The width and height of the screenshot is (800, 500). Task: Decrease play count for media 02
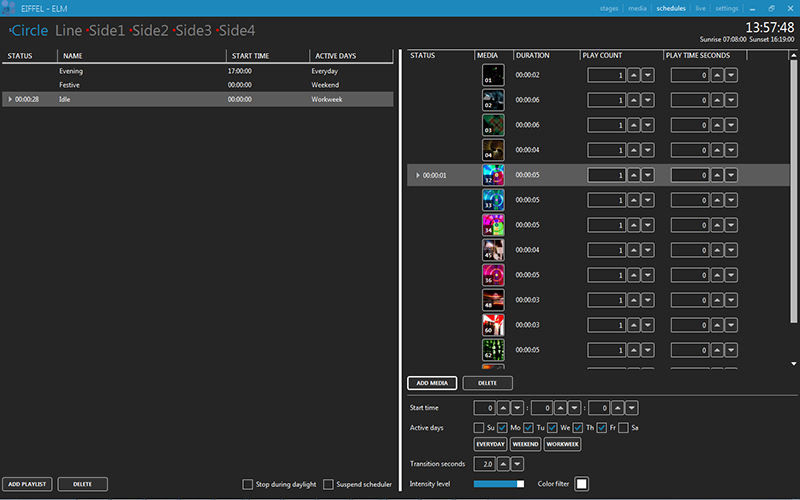[x=648, y=100]
